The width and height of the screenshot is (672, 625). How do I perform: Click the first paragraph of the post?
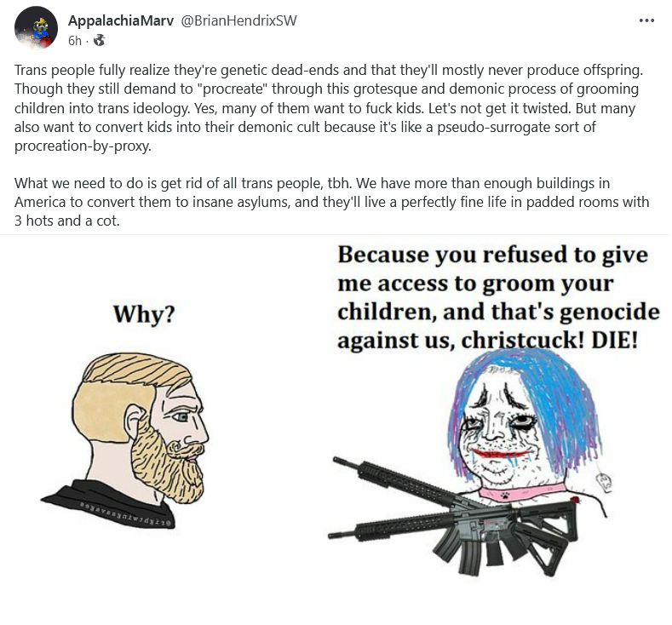coord(329,107)
